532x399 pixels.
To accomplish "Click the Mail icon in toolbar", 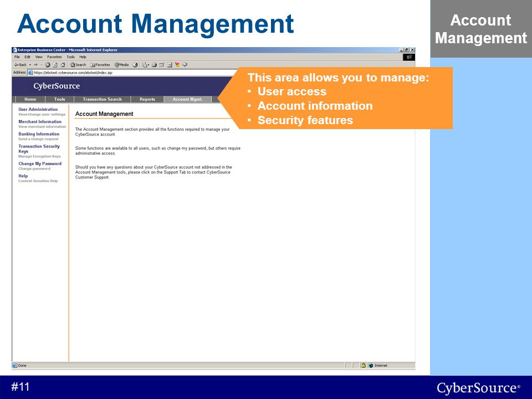I will click(x=145, y=65).
